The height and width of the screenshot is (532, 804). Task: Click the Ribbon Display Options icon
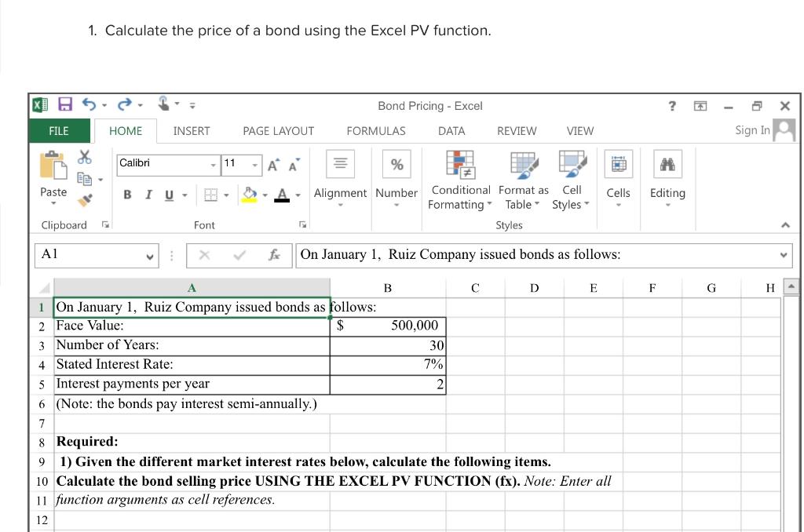point(700,106)
